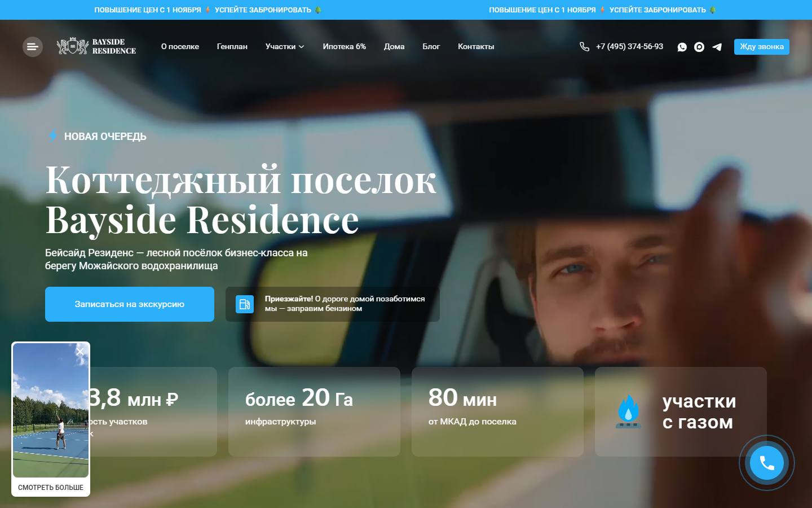The width and height of the screenshot is (812, 508).
Task: Click the Приезжайте fuel offer banner
Action: (x=333, y=304)
